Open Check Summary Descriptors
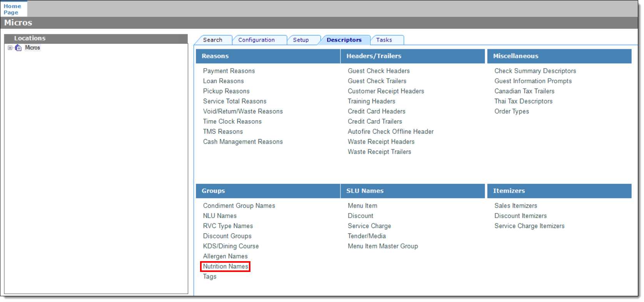The width and height of the screenshot is (644, 302). (x=535, y=71)
